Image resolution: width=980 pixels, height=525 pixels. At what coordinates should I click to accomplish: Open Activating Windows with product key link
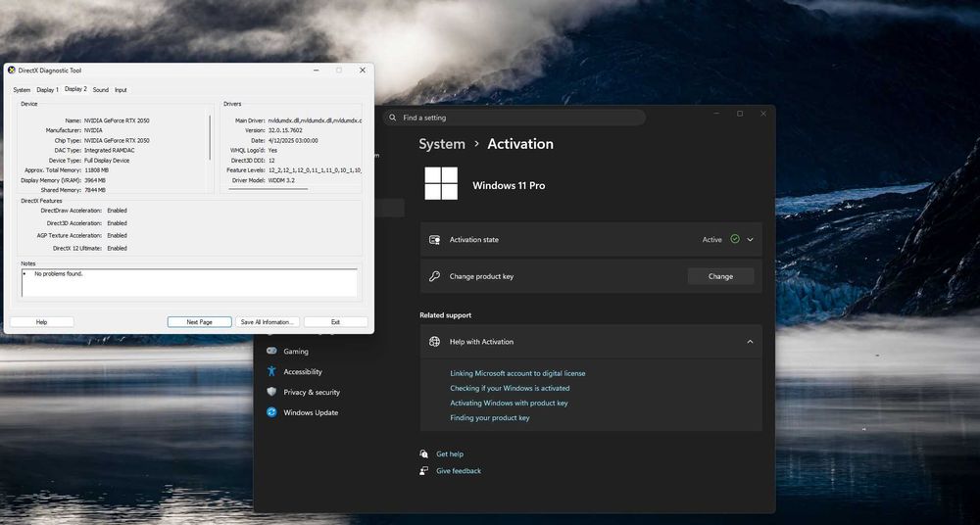point(509,404)
